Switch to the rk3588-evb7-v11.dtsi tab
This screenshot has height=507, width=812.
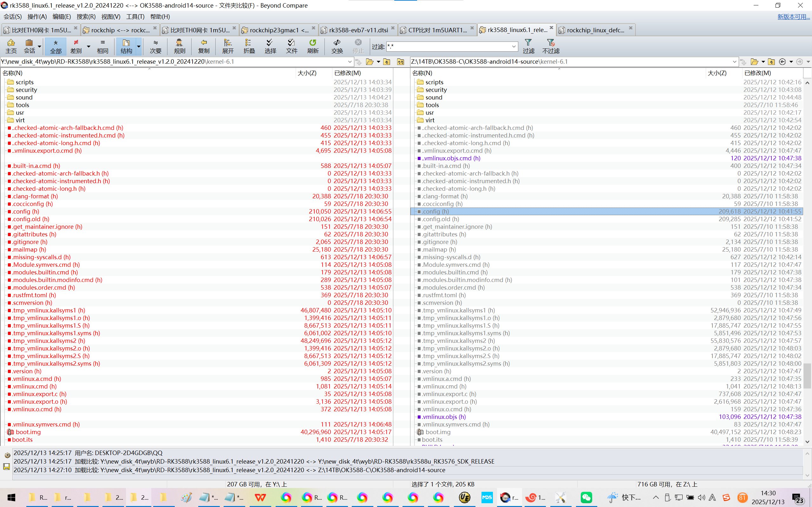tap(358, 30)
